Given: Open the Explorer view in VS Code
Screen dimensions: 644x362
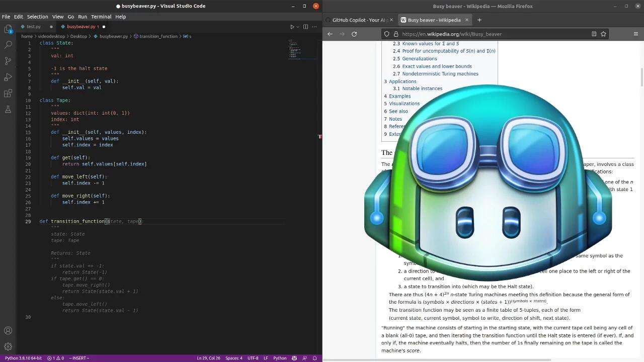Looking at the screenshot, I should tap(8, 29).
